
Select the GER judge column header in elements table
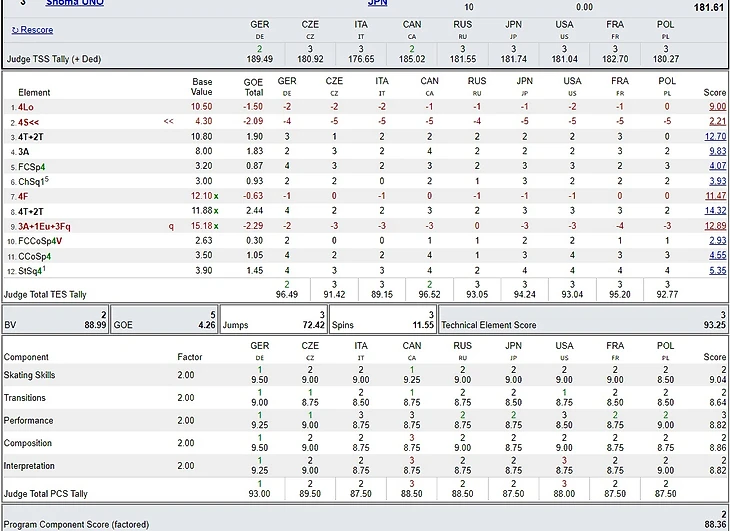[287, 81]
